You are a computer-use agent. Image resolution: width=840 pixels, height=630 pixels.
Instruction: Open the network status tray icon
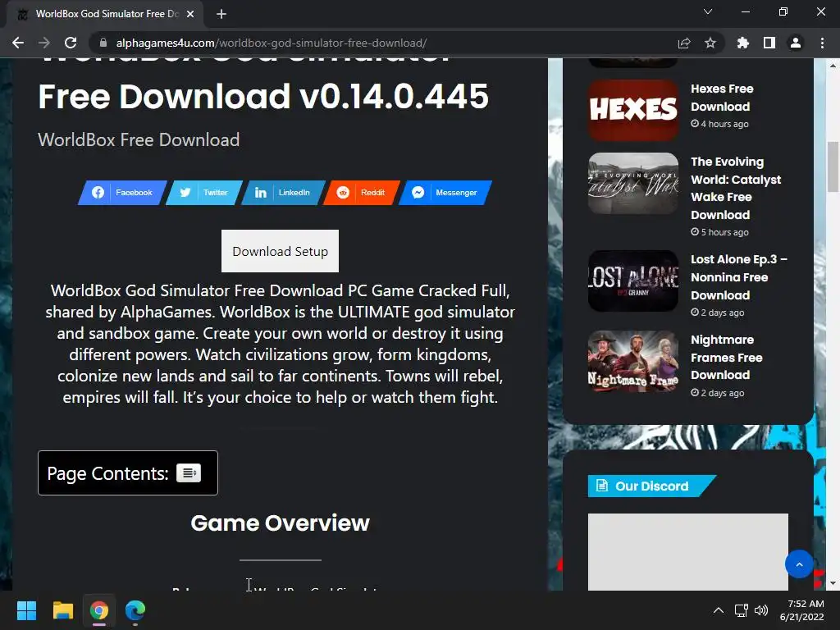pos(741,610)
